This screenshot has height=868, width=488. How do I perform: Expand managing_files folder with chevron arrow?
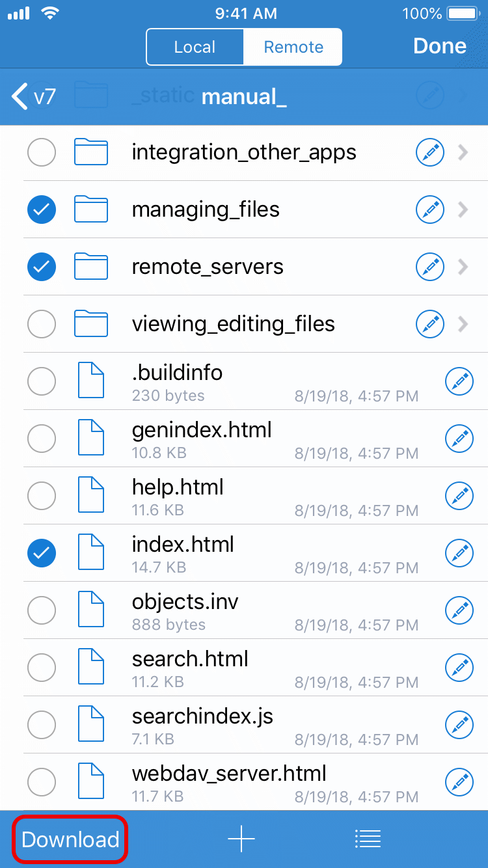(x=463, y=210)
